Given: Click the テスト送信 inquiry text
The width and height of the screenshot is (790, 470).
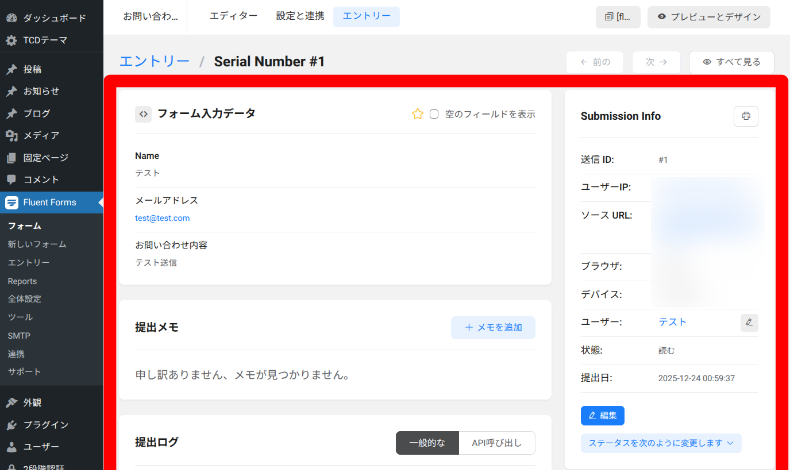Looking at the screenshot, I should 156,263.
